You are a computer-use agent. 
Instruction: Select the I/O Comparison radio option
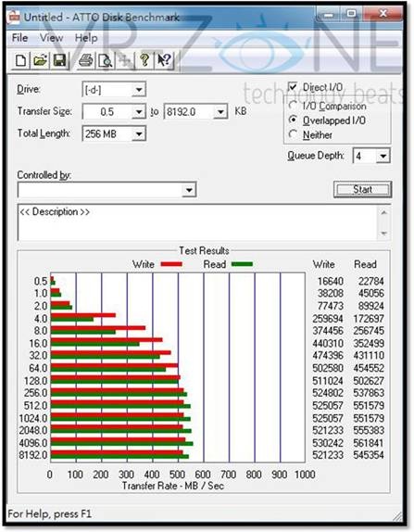tap(293, 106)
